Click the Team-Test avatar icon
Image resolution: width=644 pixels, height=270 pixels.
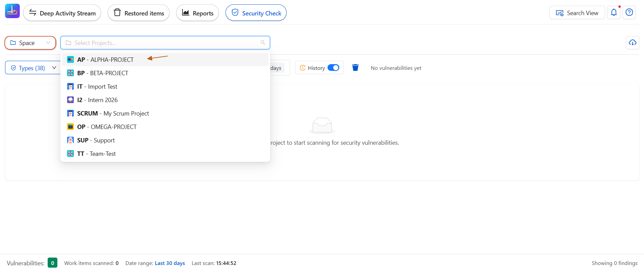tap(70, 153)
